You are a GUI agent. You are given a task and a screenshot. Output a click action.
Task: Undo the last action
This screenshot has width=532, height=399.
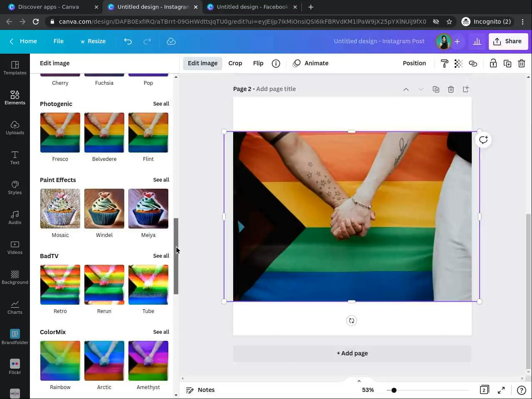pyautogui.click(x=128, y=41)
